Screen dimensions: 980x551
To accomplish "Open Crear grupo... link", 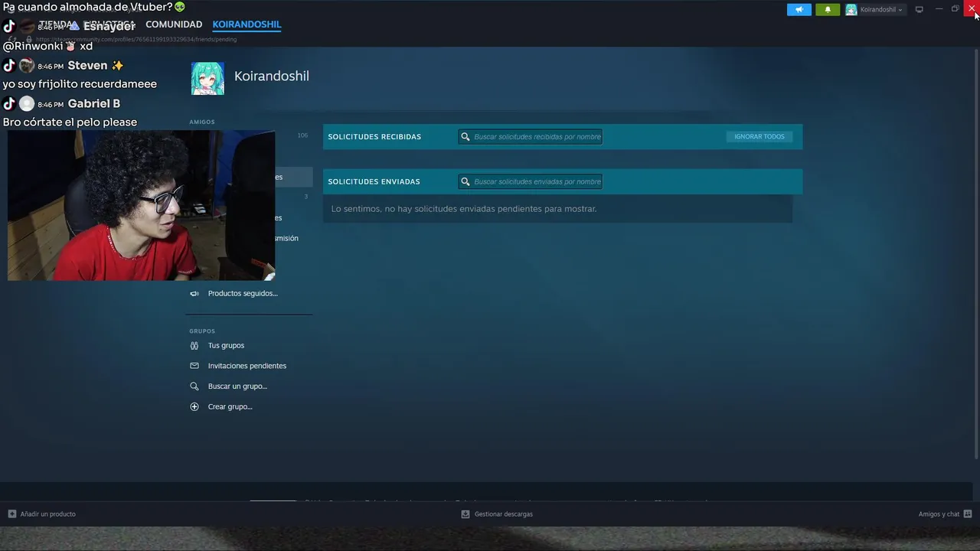I will (230, 407).
